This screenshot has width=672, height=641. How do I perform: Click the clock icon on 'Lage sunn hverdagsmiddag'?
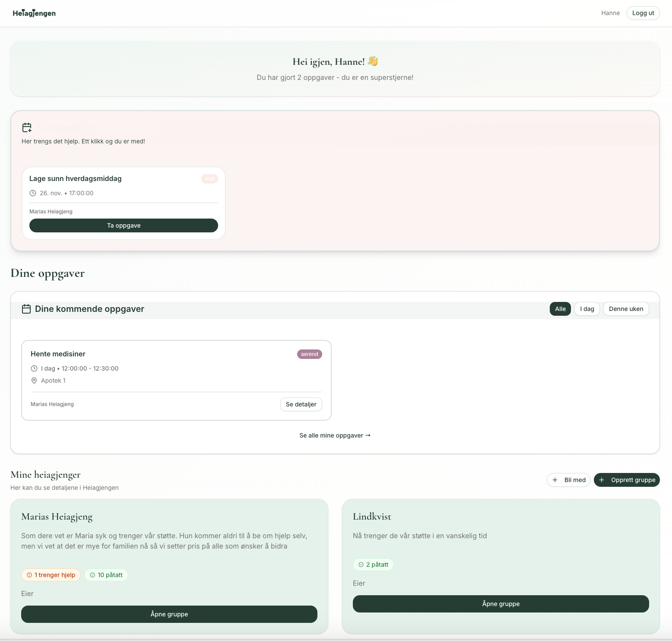click(x=33, y=193)
